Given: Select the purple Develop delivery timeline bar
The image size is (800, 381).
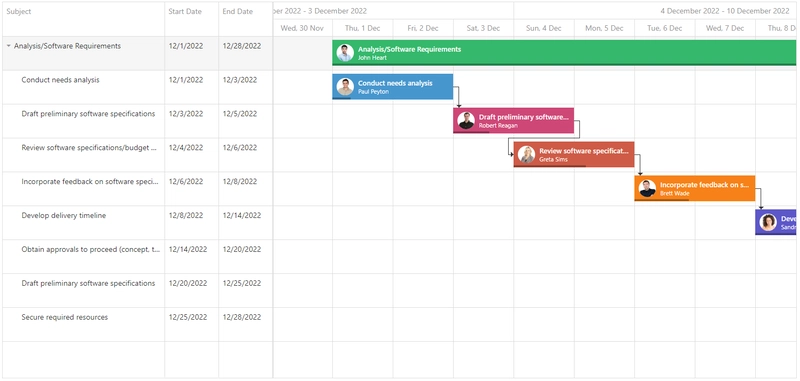Looking at the screenshot, I should pyautogui.click(x=776, y=222).
